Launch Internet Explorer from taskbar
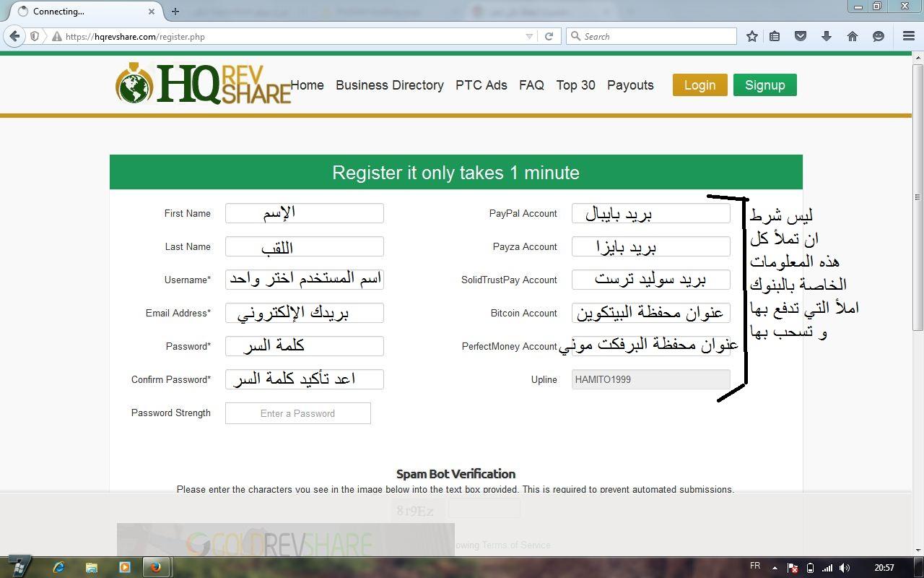924x578 pixels. coord(58,567)
